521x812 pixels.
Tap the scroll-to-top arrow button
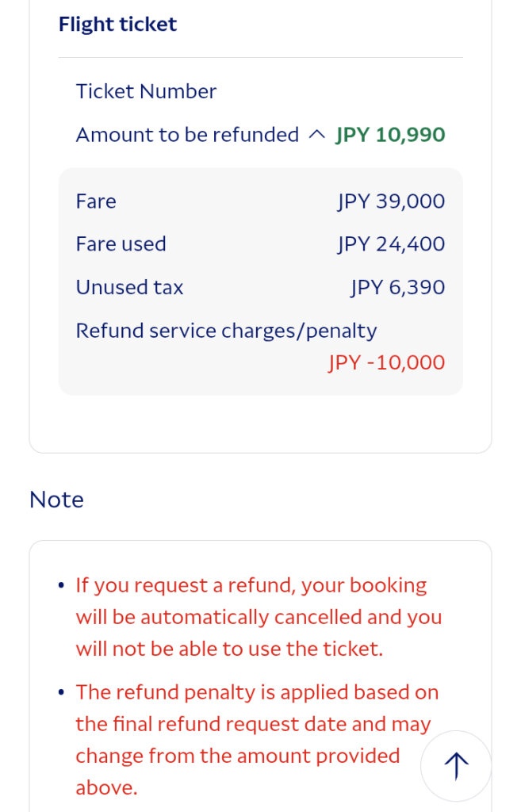pyautogui.click(x=456, y=766)
